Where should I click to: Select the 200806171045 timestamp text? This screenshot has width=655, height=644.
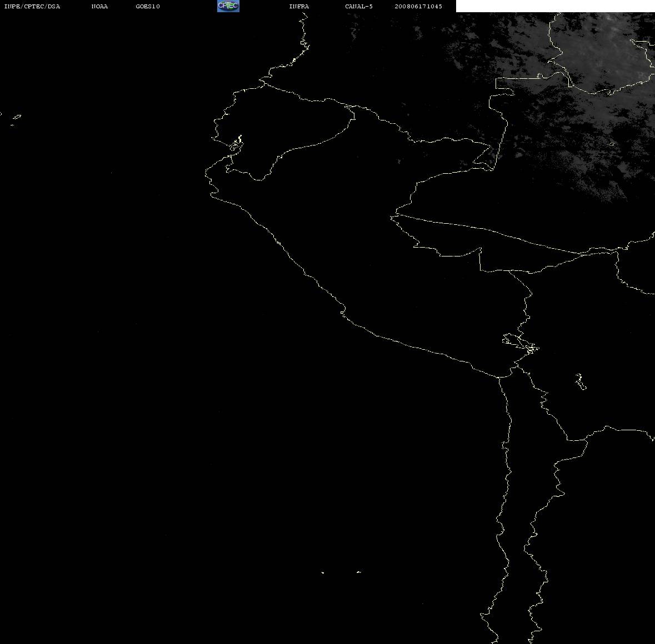pyautogui.click(x=418, y=6)
